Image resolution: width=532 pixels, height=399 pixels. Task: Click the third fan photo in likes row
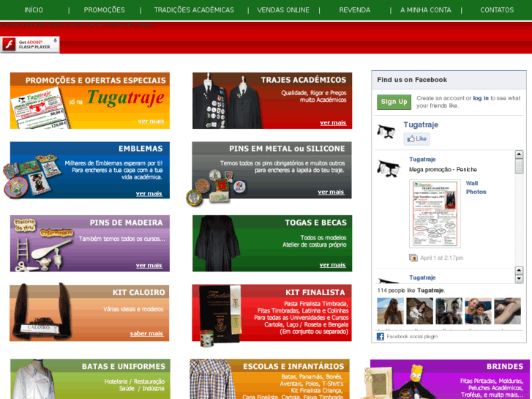click(x=449, y=311)
